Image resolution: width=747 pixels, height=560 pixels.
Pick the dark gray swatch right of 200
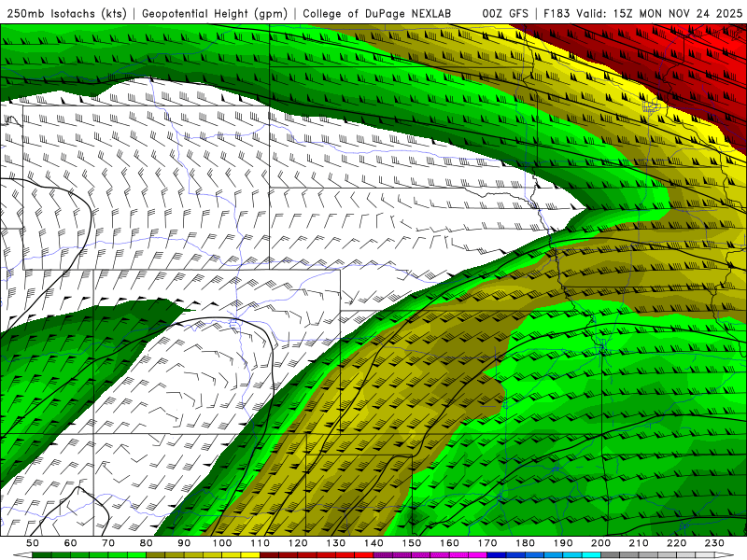pyautogui.click(x=611, y=554)
